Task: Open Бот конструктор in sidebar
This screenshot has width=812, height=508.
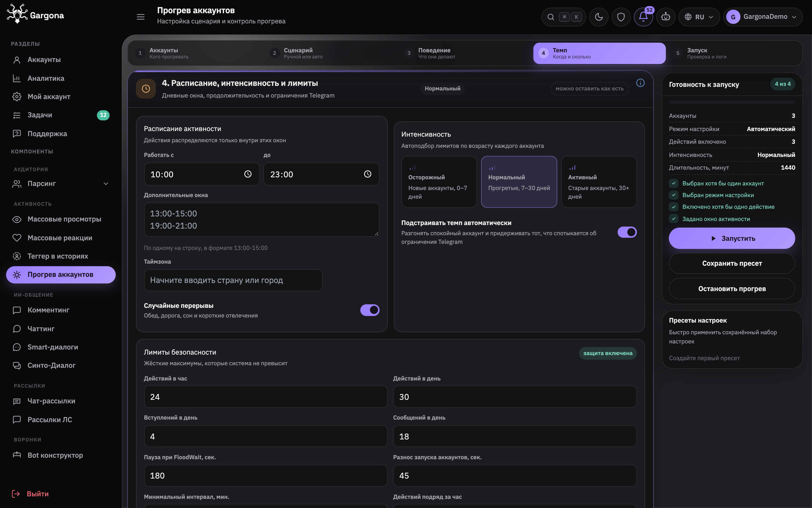Action: pyautogui.click(x=61, y=455)
